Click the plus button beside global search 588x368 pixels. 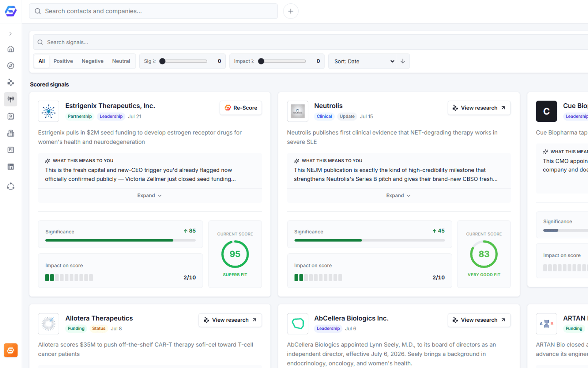click(x=291, y=11)
